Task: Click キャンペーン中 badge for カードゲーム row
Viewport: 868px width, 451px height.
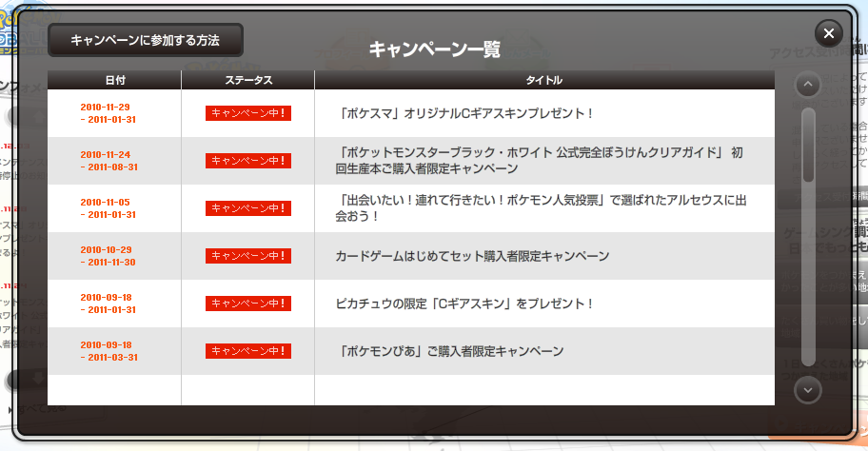Action: click(247, 256)
